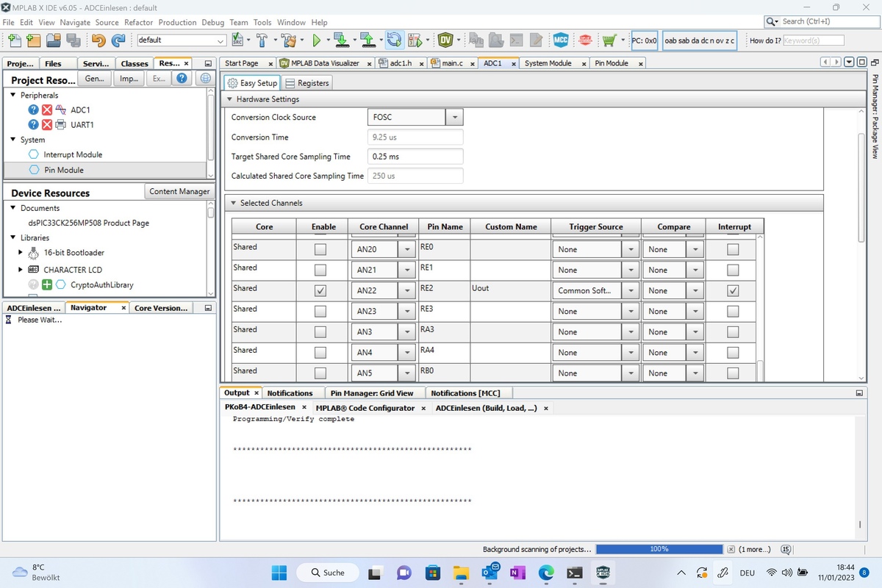This screenshot has height=588, width=882.
Task: Click the Generate button in Project Resources
Action: tap(95, 78)
